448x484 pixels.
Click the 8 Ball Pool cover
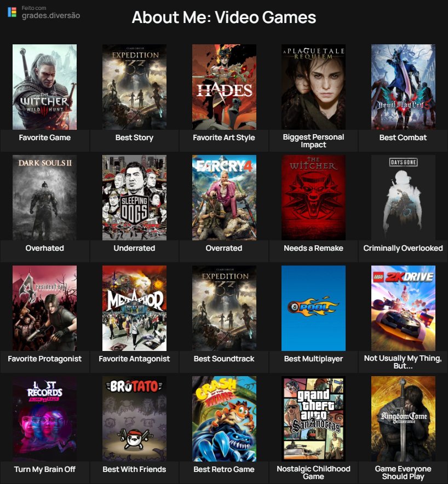(x=313, y=308)
